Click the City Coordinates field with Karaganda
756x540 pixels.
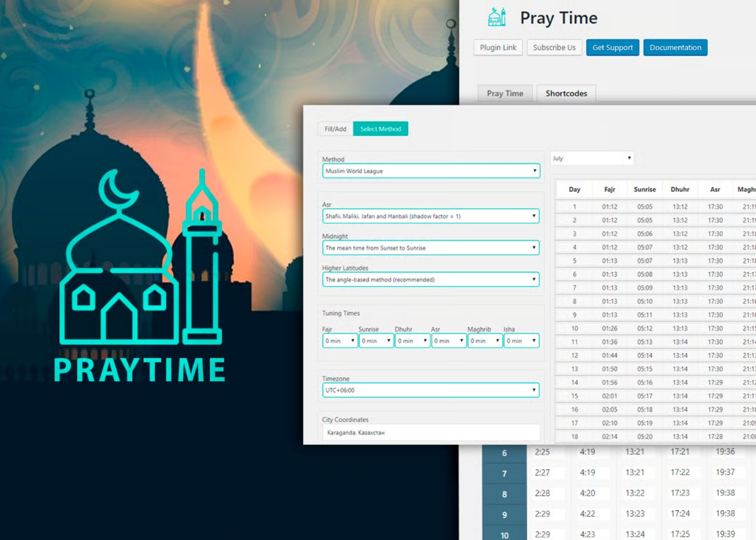pos(431,433)
